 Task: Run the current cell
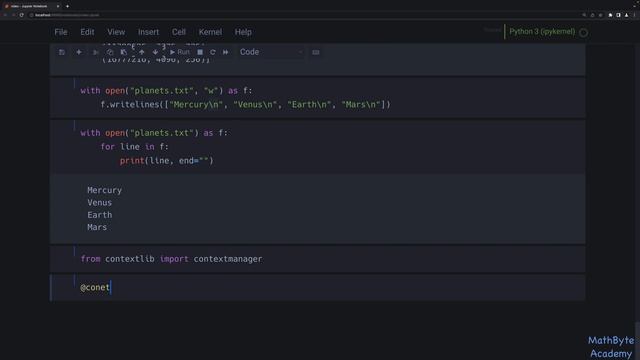[180, 52]
